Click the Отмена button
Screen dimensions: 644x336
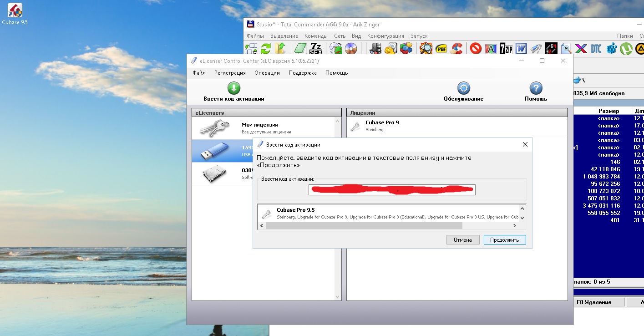point(463,239)
